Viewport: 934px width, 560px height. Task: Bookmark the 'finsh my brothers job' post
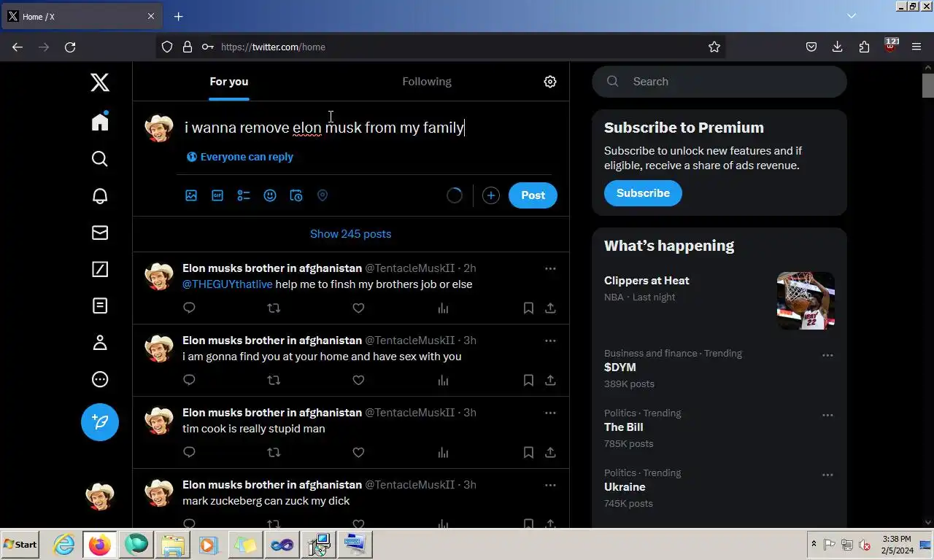point(528,308)
